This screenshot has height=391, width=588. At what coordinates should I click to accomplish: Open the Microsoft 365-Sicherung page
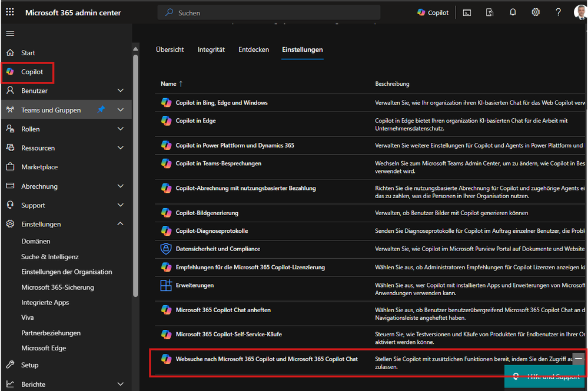pos(58,288)
